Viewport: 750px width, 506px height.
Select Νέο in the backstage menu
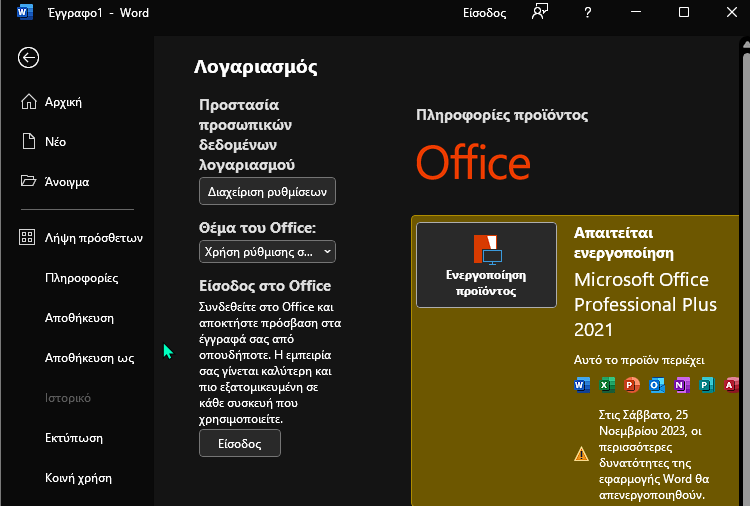click(55, 142)
